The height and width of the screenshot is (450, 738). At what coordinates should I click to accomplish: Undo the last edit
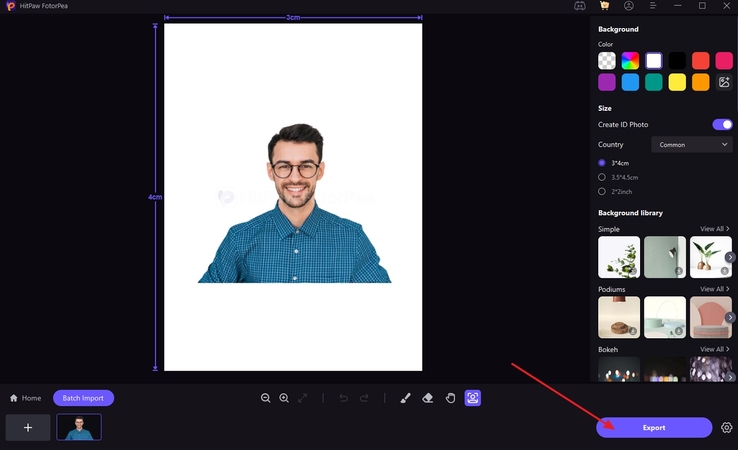(x=344, y=398)
